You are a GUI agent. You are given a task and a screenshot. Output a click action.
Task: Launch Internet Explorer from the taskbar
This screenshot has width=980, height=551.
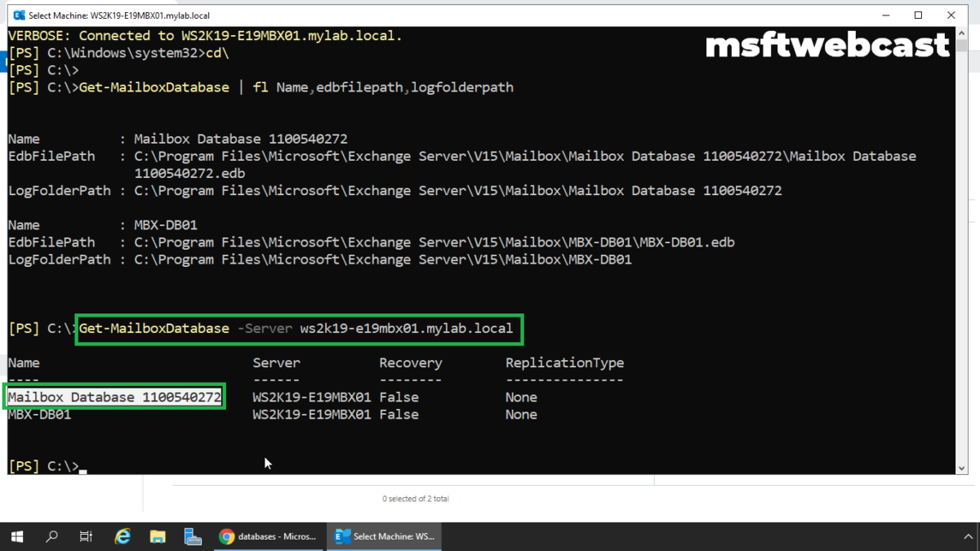(x=122, y=536)
